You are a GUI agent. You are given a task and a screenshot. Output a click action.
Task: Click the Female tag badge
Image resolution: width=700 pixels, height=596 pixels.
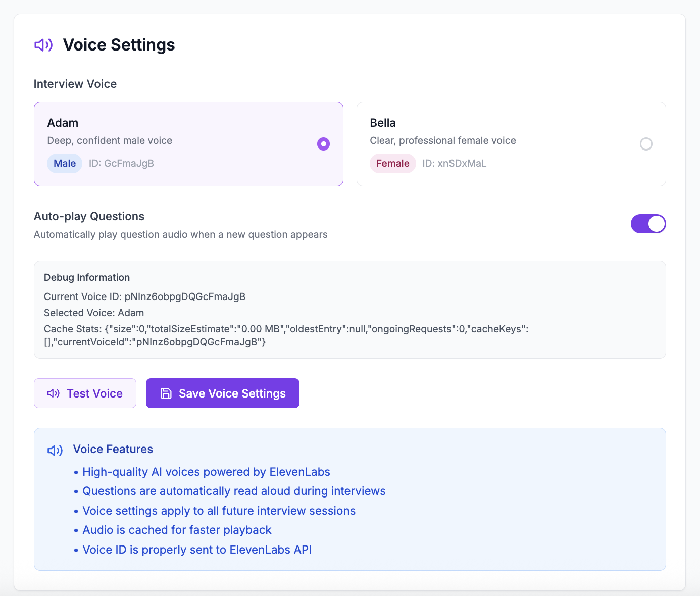coord(392,163)
